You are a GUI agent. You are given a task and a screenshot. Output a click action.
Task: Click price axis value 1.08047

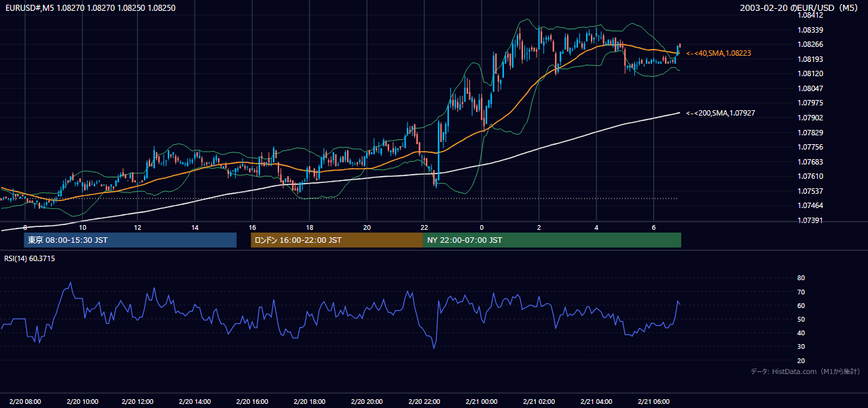[810, 88]
